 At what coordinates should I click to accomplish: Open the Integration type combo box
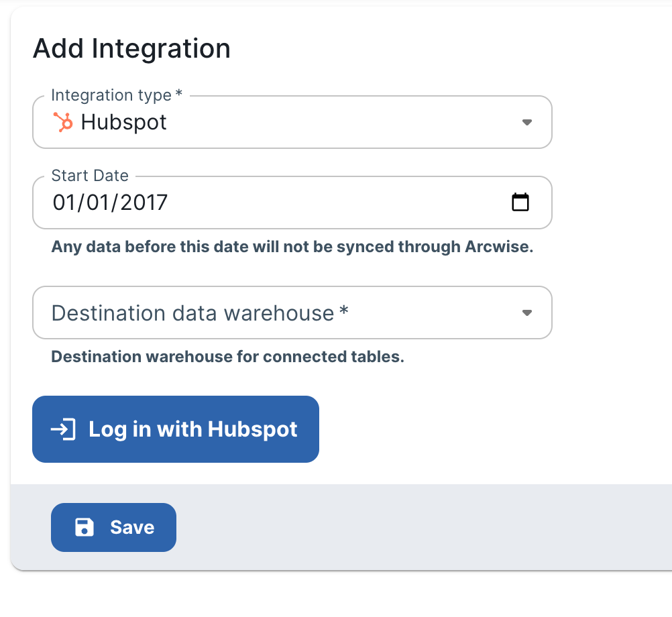pyautogui.click(x=292, y=122)
